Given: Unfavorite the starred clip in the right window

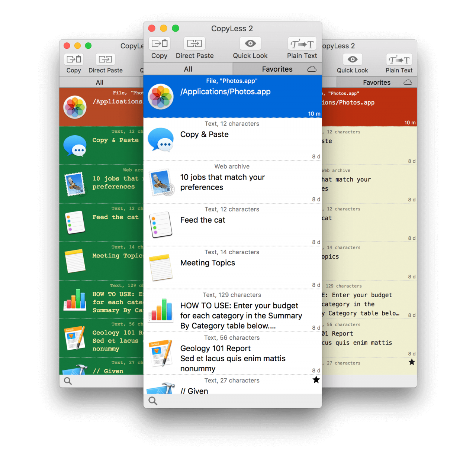Looking at the screenshot, I should click(412, 362).
